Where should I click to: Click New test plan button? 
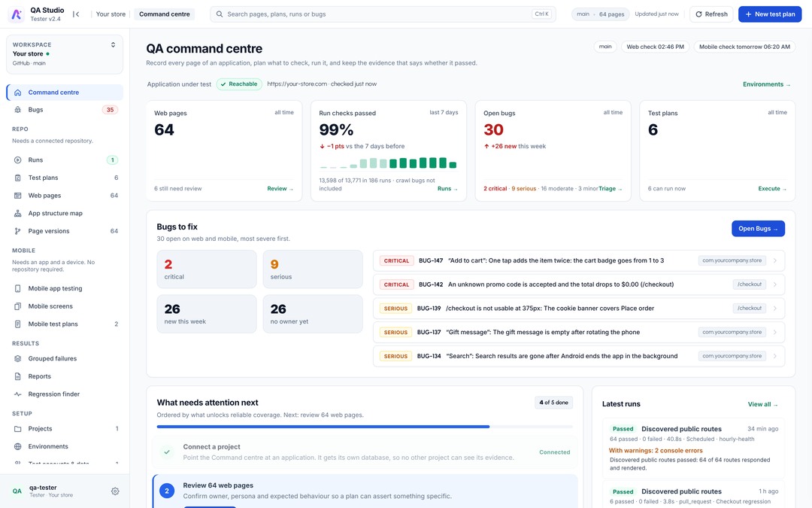[770, 14]
